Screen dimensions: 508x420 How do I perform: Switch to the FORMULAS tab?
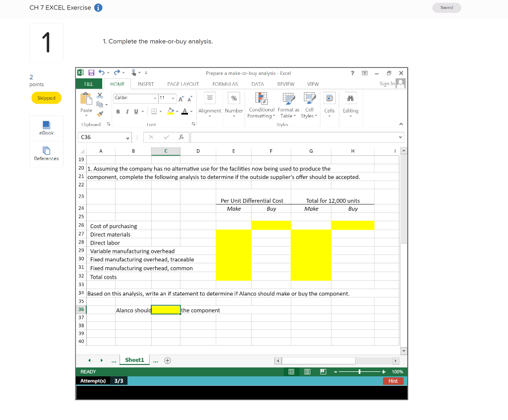click(x=225, y=84)
